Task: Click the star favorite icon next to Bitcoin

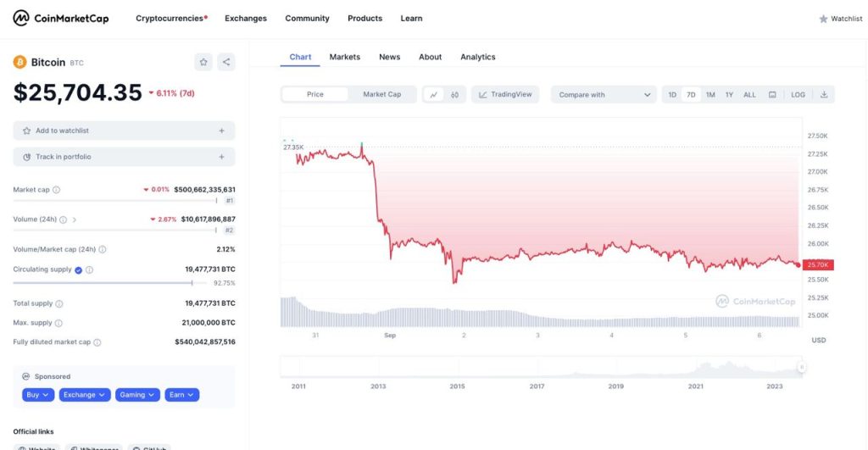Action: click(203, 62)
